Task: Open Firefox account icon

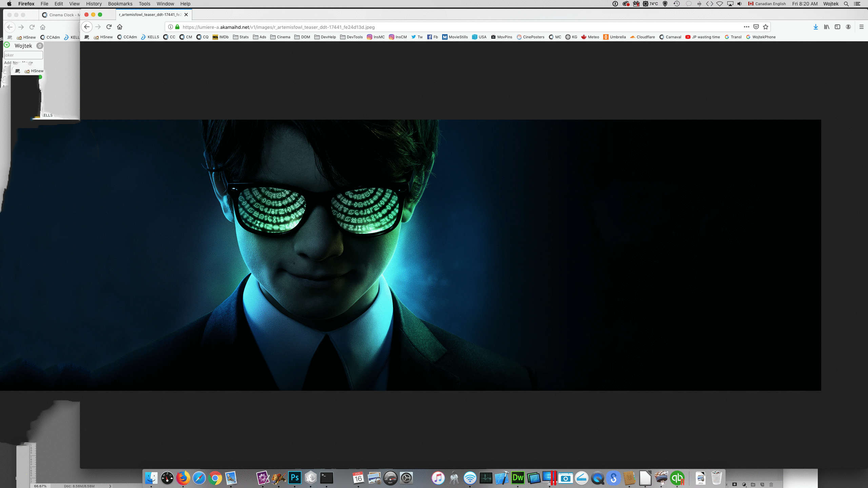Action: coord(848,27)
